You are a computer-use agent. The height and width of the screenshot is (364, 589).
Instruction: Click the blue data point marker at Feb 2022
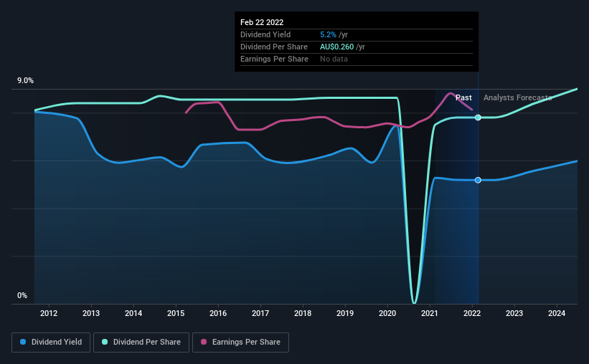(478, 180)
